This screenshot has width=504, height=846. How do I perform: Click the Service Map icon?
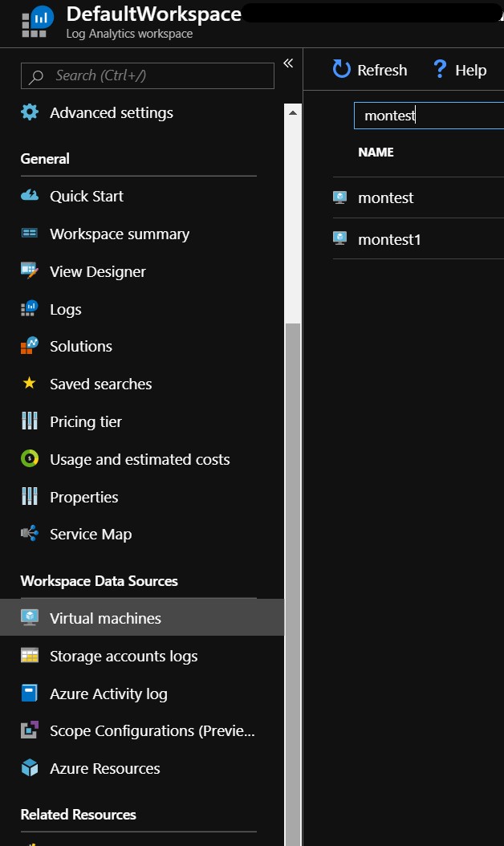tap(30, 533)
